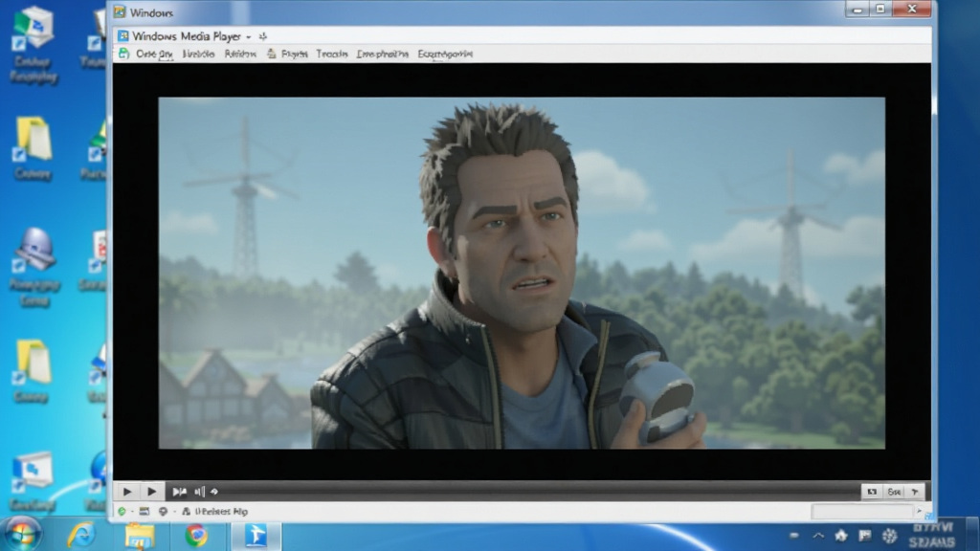Click the small arrow icon after the speaker
Image resolution: width=980 pixels, height=551 pixels.
click(214, 492)
